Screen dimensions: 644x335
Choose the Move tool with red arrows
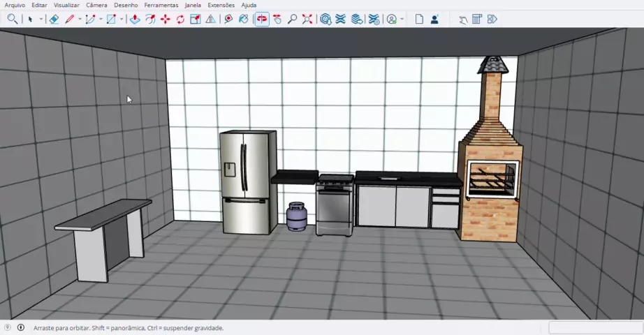coord(165,20)
